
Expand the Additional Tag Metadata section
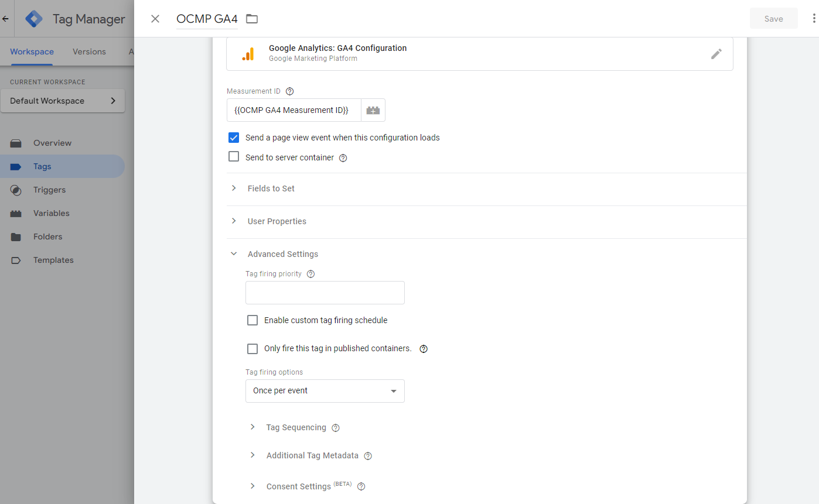(x=311, y=455)
